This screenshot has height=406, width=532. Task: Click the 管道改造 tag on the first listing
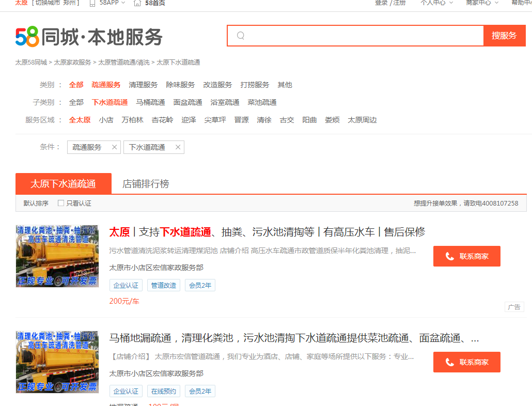coord(164,285)
